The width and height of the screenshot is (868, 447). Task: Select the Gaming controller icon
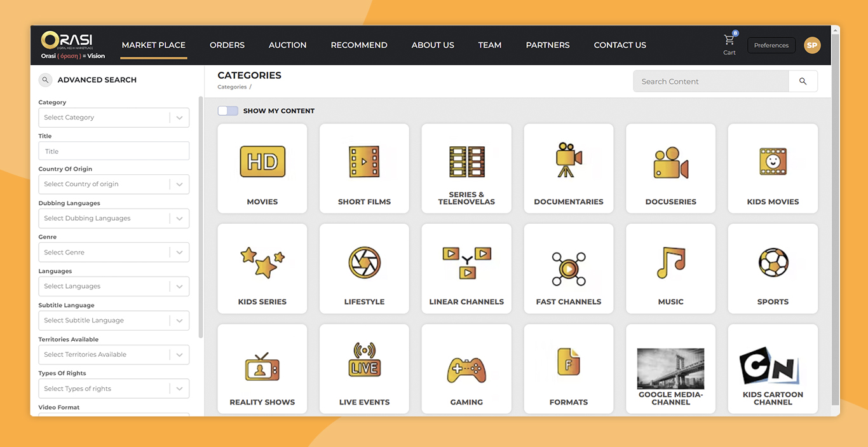click(x=466, y=369)
